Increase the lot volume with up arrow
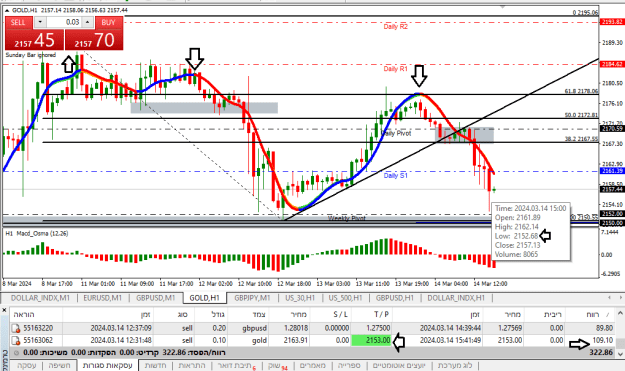This screenshot has width=625, height=371. (x=88, y=22)
